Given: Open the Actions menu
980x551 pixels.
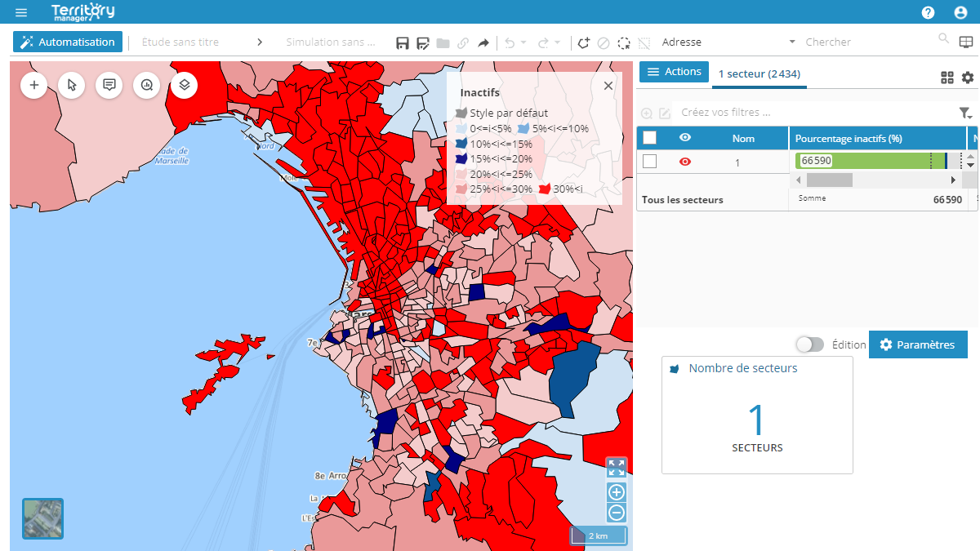Looking at the screenshot, I should [x=674, y=72].
